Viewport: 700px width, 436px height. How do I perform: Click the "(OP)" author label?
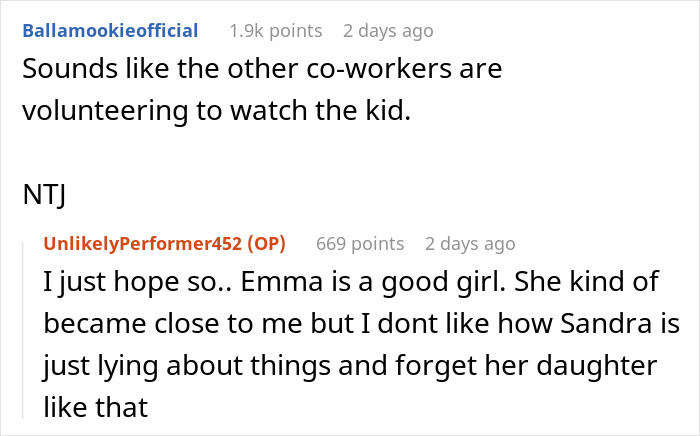pyautogui.click(x=268, y=243)
